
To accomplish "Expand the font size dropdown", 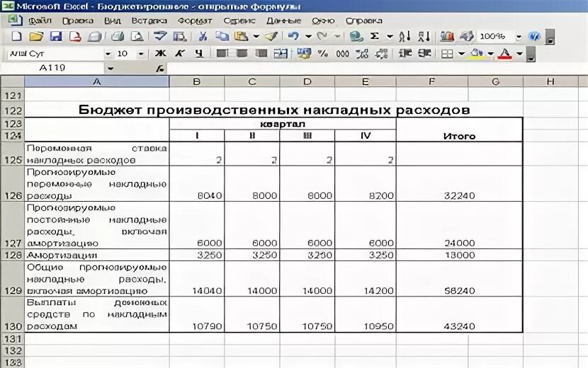I will 141,54.
